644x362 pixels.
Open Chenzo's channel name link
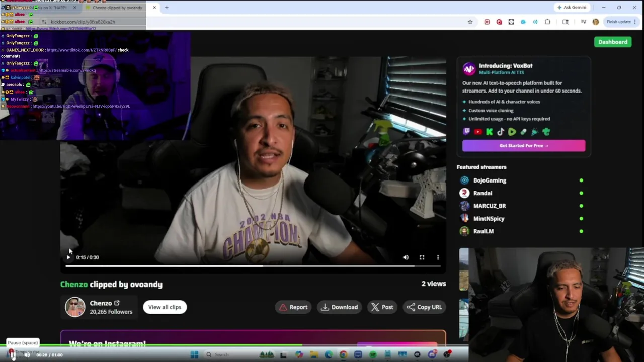click(x=104, y=303)
